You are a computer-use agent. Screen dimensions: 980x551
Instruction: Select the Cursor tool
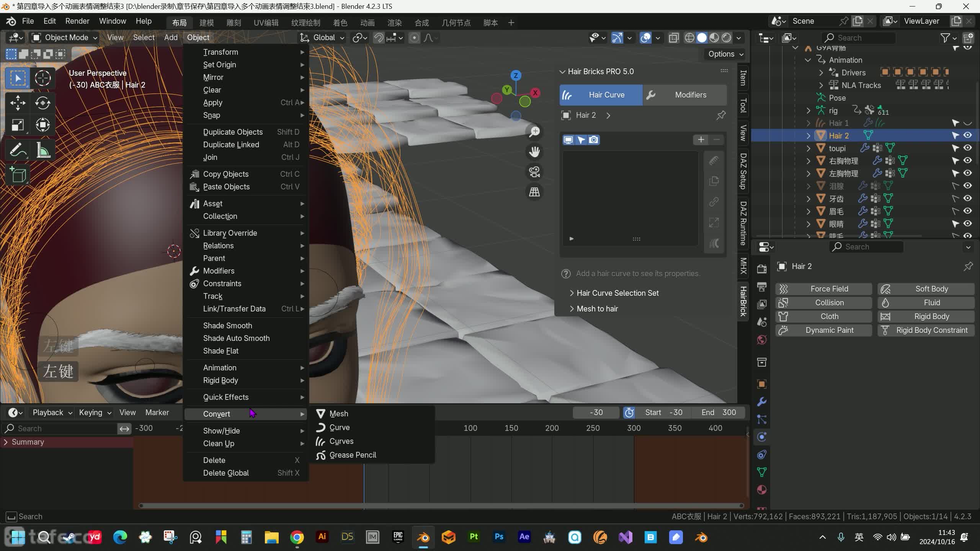(42, 78)
